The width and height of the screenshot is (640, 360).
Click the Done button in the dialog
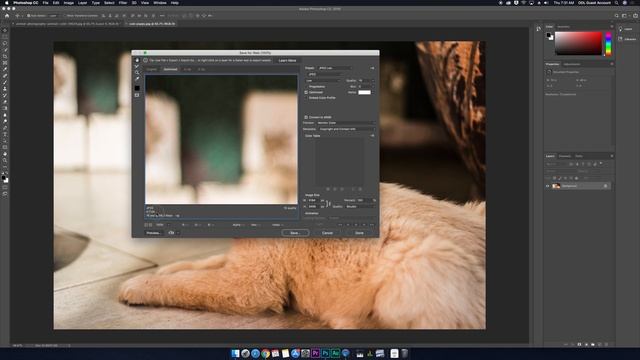coord(360,233)
